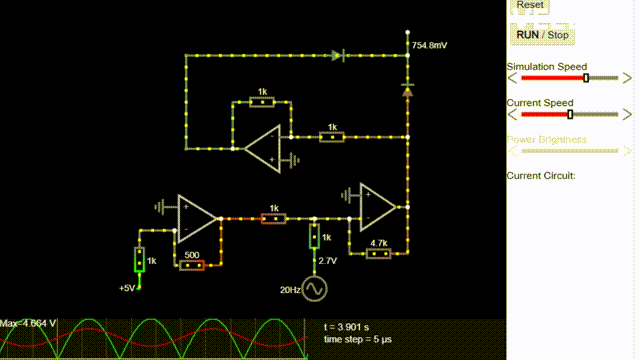
Task: Click the upper op-amp with the 1k feedback resistor
Action: (x=263, y=149)
